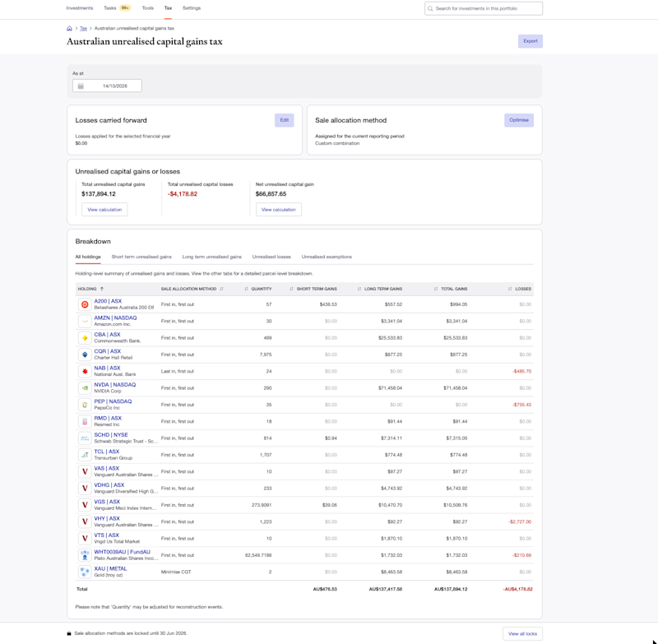The height and width of the screenshot is (644, 658).
Task: Sort by Short Term Gains column
Action: tap(313, 289)
